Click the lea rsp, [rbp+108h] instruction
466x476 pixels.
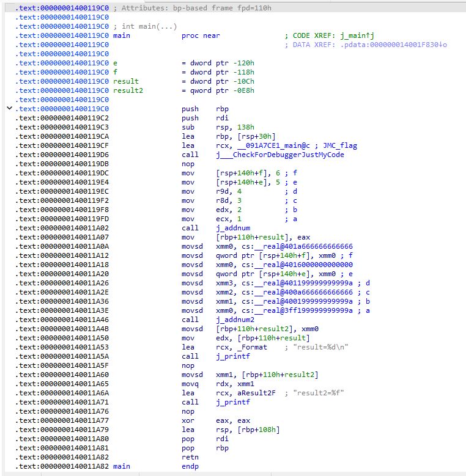[231, 430]
